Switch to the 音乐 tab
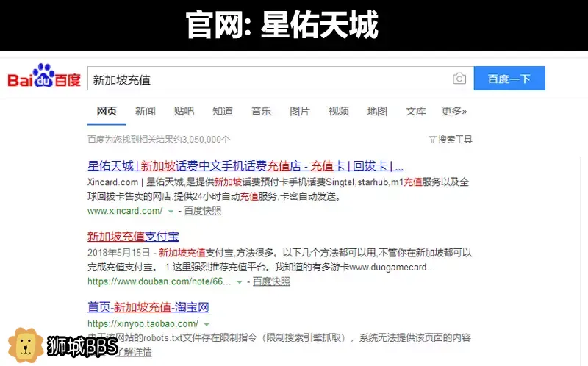588x366 pixels. [262, 111]
